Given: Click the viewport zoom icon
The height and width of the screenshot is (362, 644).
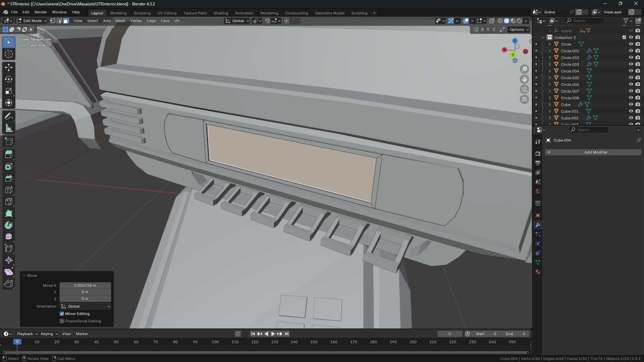Looking at the screenshot, I should [x=524, y=69].
